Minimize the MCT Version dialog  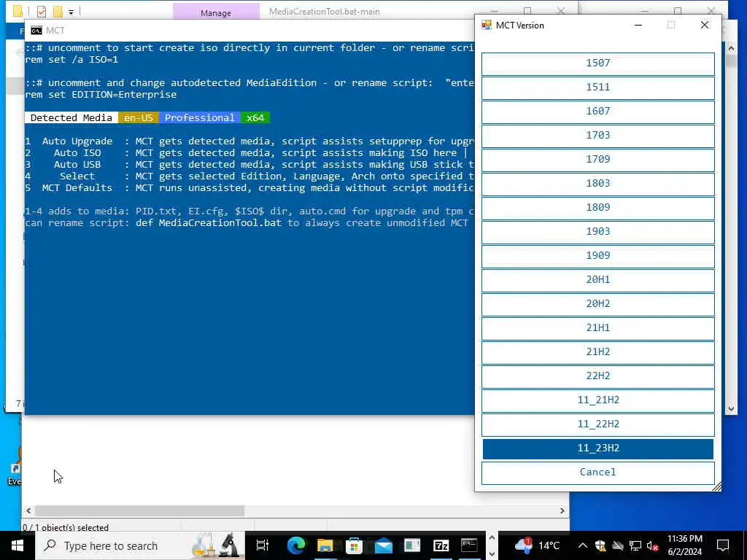(638, 26)
